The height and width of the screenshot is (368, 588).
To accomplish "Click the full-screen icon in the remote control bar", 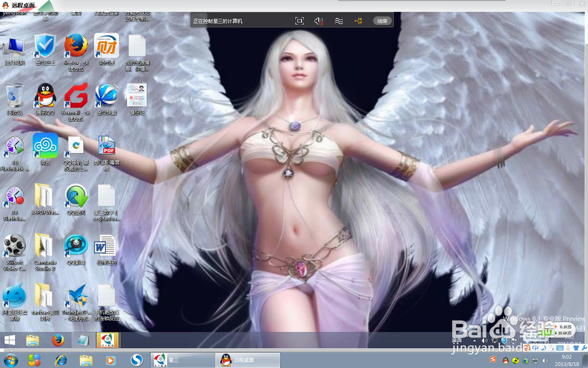I will pos(299,21).
